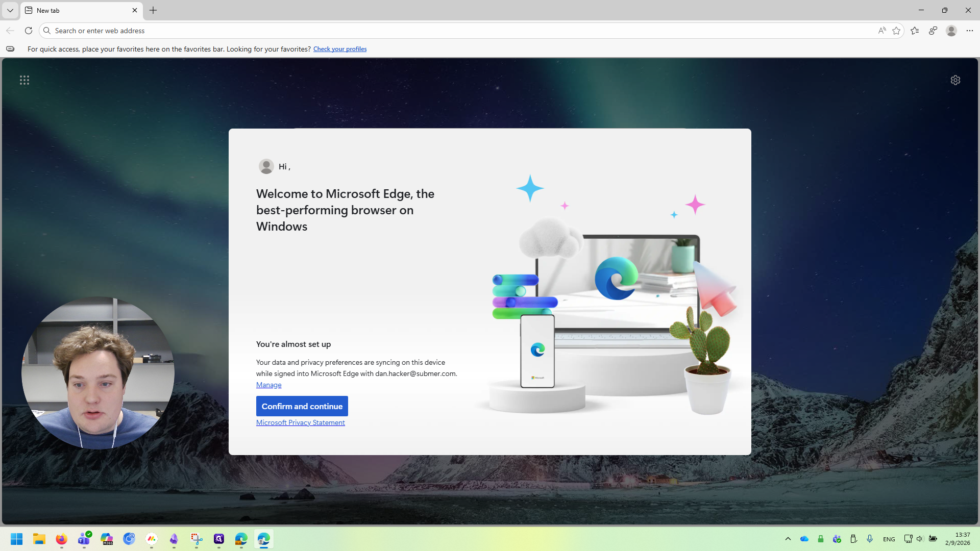Open Edge with briefcase work profile icon

point(241,539)
